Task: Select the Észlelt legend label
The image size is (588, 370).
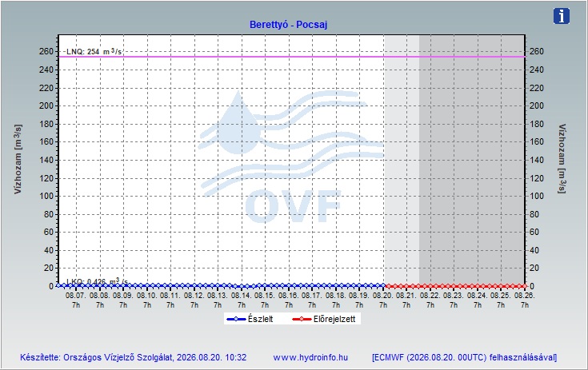Action: [260, 319]
